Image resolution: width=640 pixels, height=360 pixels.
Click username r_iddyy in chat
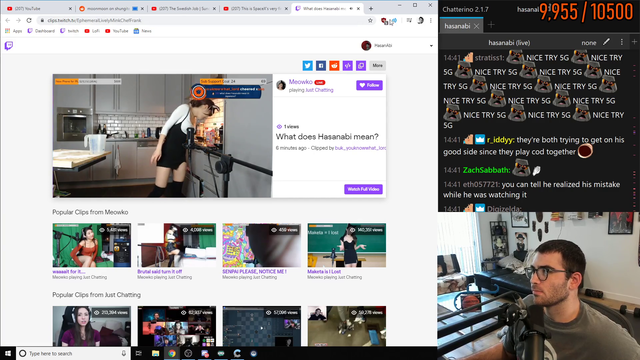[x=500, y=140]
